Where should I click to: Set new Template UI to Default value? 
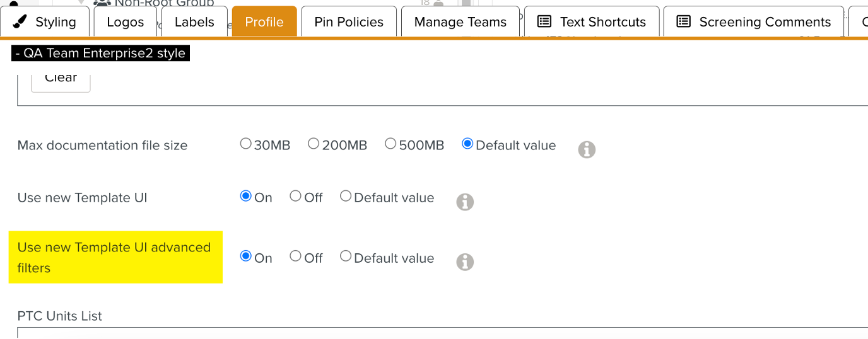point(346,196)
